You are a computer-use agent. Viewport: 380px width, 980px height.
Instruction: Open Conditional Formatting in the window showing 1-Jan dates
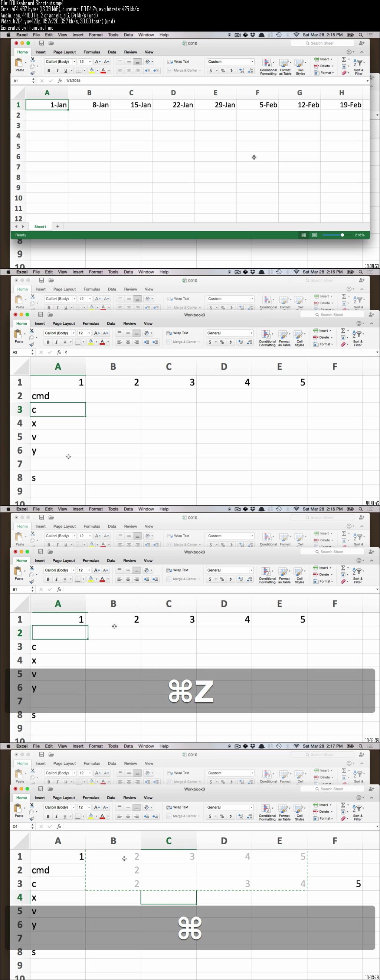pyautogui.click(x=268, y=66)
